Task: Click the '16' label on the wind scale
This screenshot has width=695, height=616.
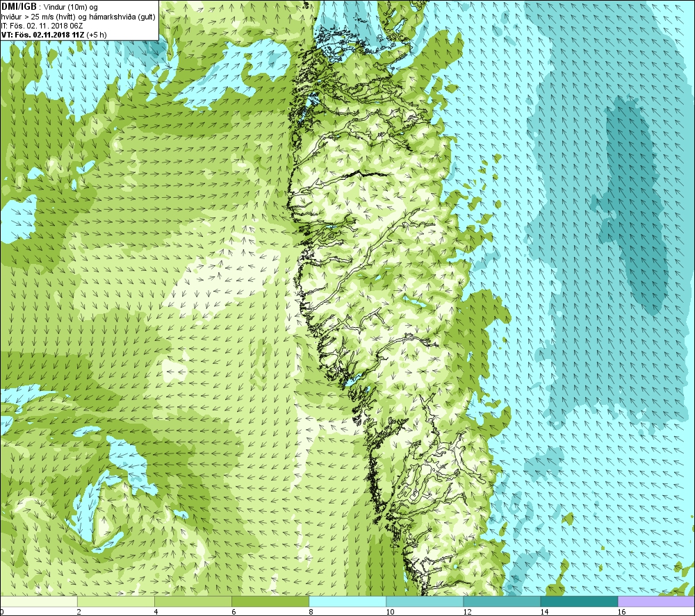Action: tap(621, 612)
